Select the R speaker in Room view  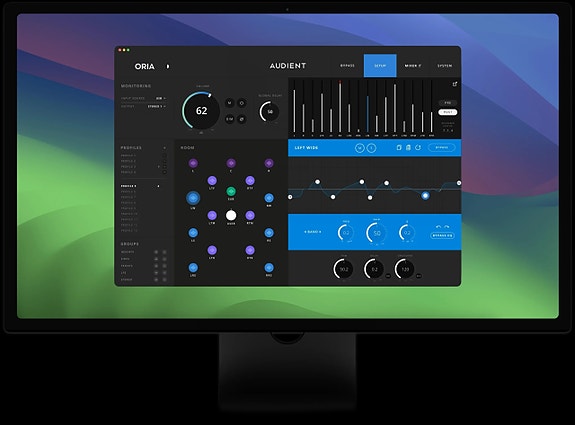[269, 163]
